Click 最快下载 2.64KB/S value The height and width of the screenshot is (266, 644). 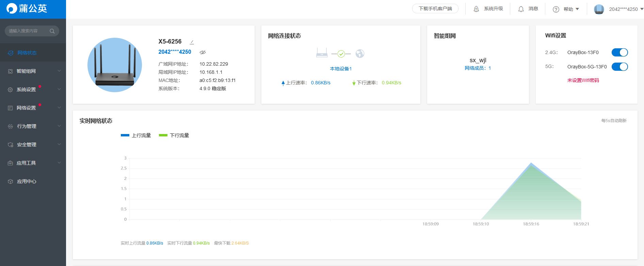(240, 243)
